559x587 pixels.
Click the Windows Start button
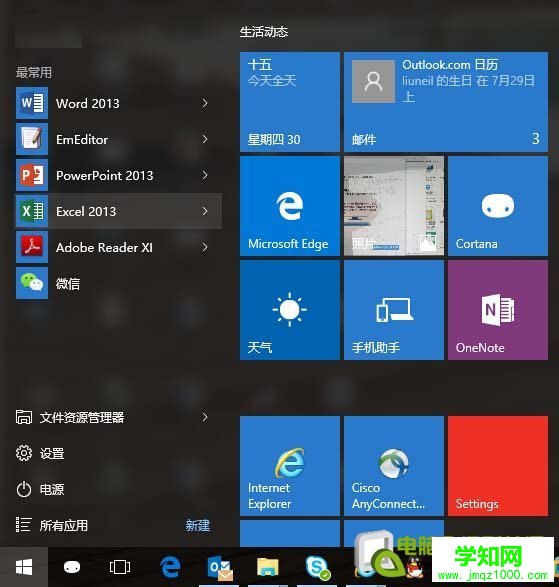pyautogui.click(x=24, y=567)
